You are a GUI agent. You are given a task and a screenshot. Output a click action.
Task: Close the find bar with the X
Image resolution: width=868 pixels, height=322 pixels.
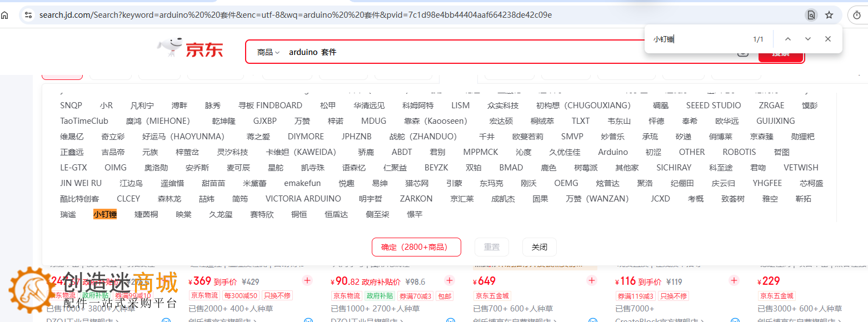[x=827, y=39]
